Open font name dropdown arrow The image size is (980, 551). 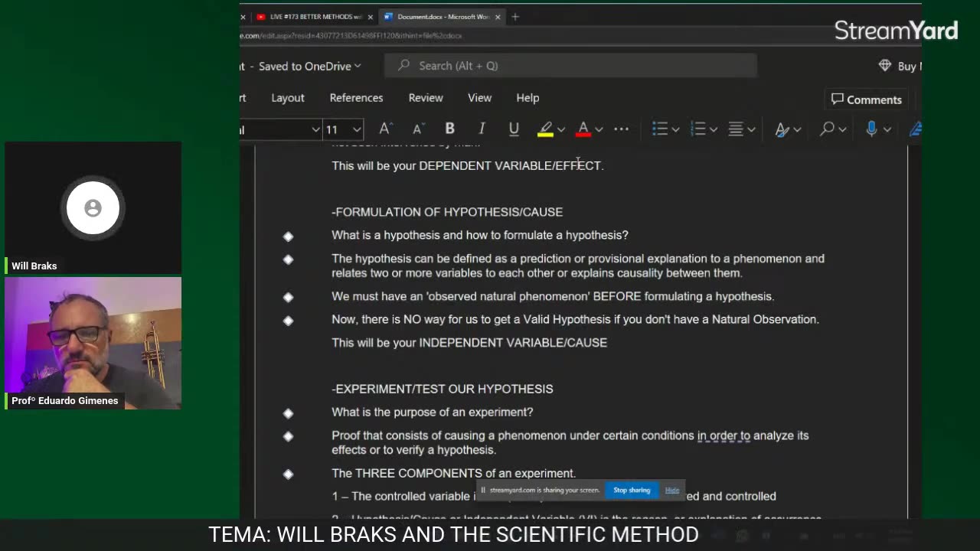(315, 129)
